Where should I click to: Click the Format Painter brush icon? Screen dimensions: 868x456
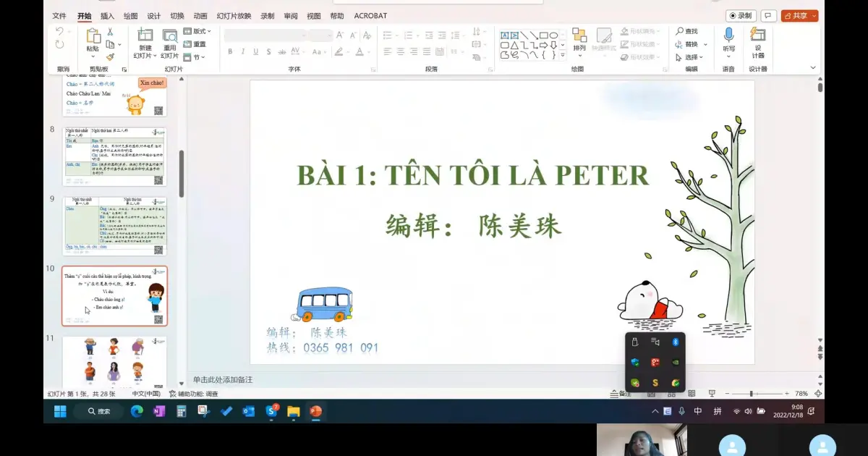click(x=110, y=56)
